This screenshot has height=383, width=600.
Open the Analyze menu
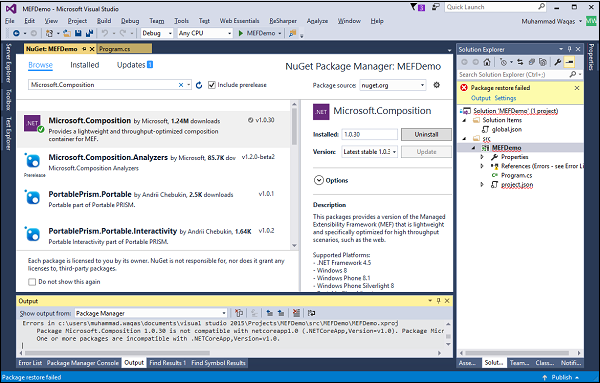click(317, 21)
